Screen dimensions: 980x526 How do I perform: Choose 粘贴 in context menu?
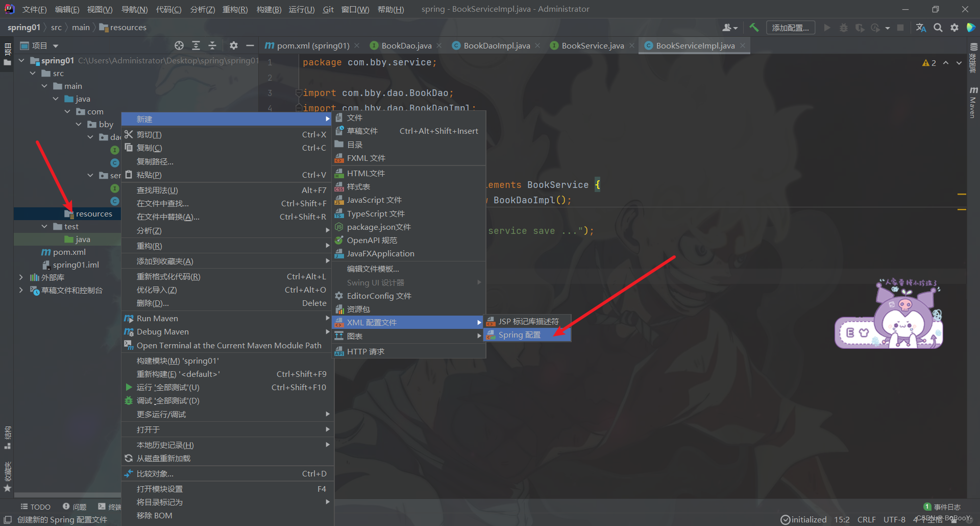(x=227, y=175)
